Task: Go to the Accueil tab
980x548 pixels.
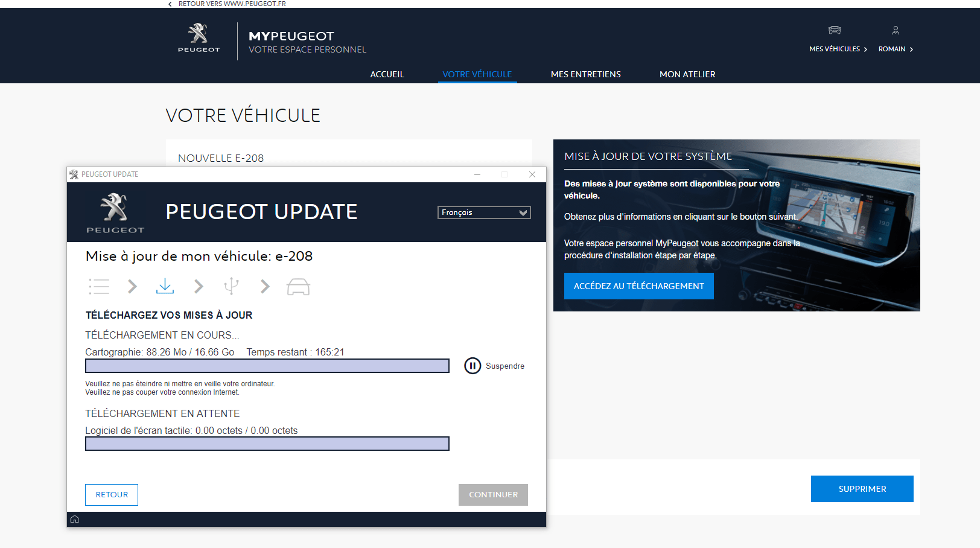Action: point(387,74)
